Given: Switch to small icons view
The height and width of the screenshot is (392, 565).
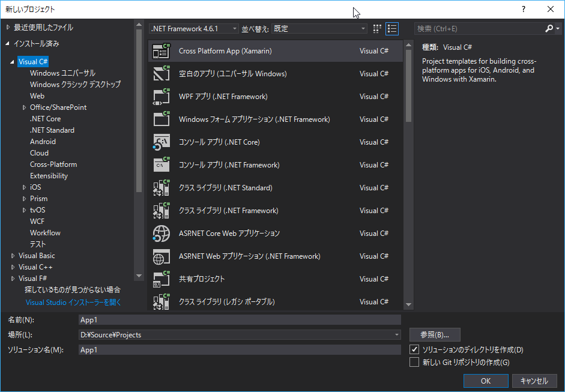Looking at the screenshot, I should [377, 29].
